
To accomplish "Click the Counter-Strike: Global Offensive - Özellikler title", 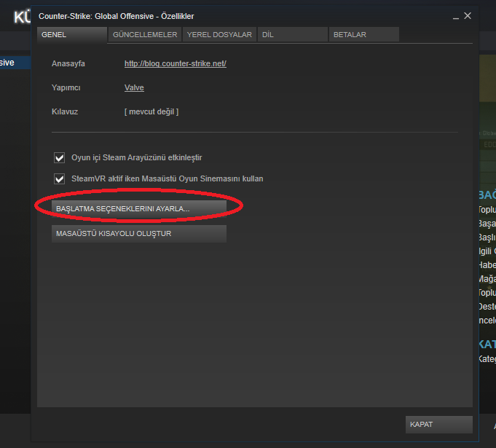I will pos(116,16).
